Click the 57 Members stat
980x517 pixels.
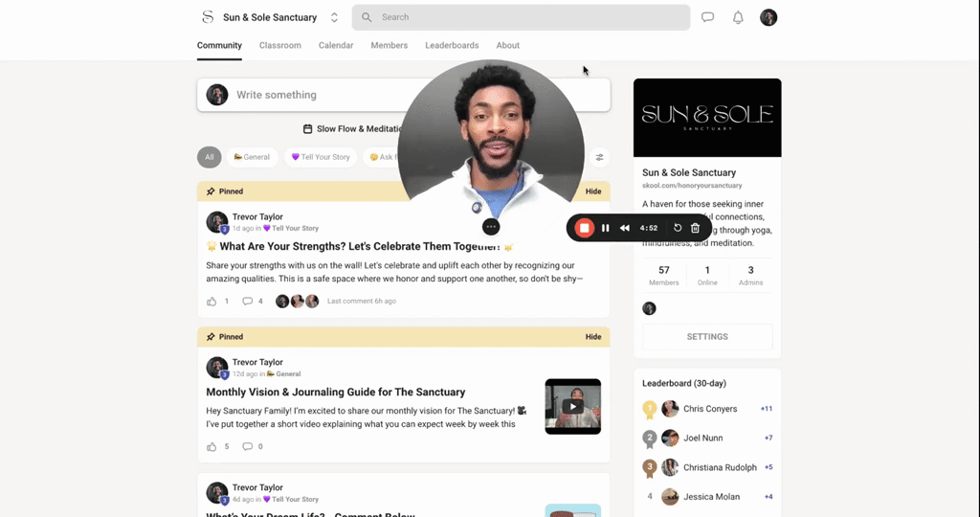pyautogui.click(x=664, y=275)
